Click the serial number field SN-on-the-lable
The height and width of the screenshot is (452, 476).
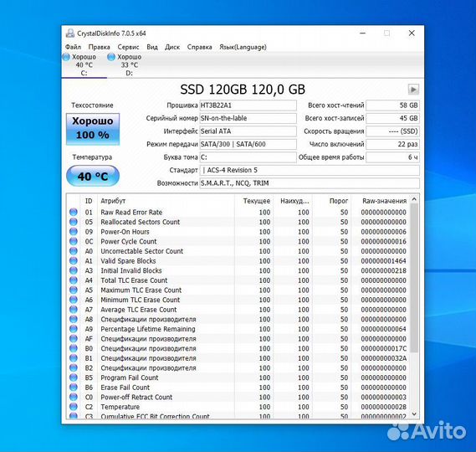(x=248, y=118)
